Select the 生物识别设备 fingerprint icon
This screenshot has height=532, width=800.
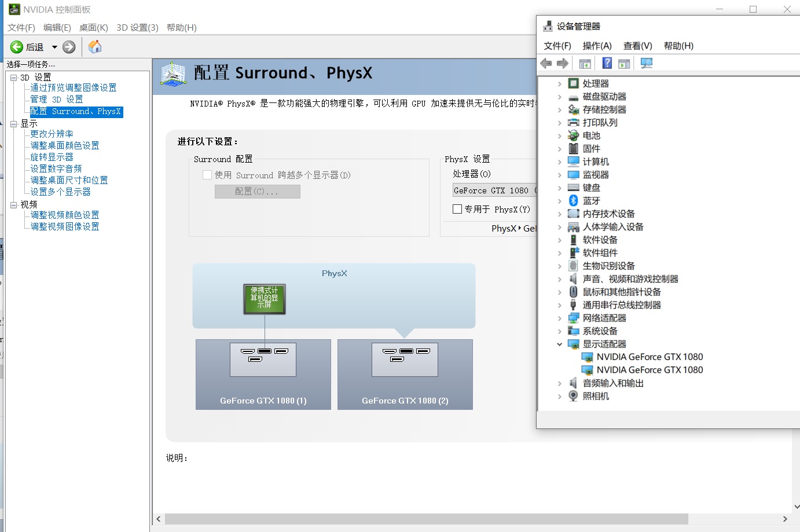click(573, 266)
